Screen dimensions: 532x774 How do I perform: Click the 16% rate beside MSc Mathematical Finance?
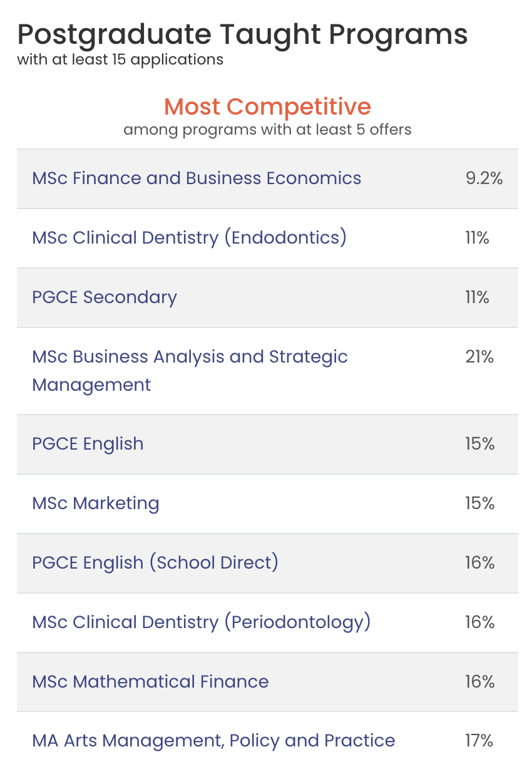click(x=479, y=682)
